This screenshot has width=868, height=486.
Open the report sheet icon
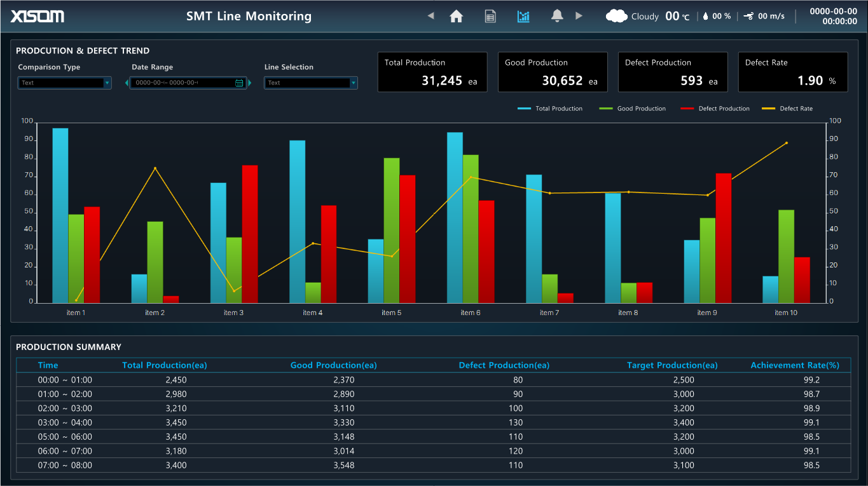point(490,17)
